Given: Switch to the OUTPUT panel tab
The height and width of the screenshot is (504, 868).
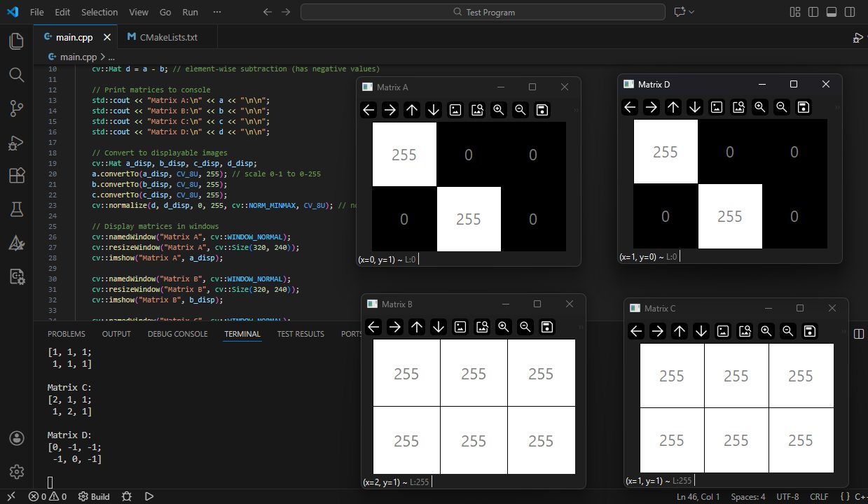Looking at the screenshot, I should (116, 334).
